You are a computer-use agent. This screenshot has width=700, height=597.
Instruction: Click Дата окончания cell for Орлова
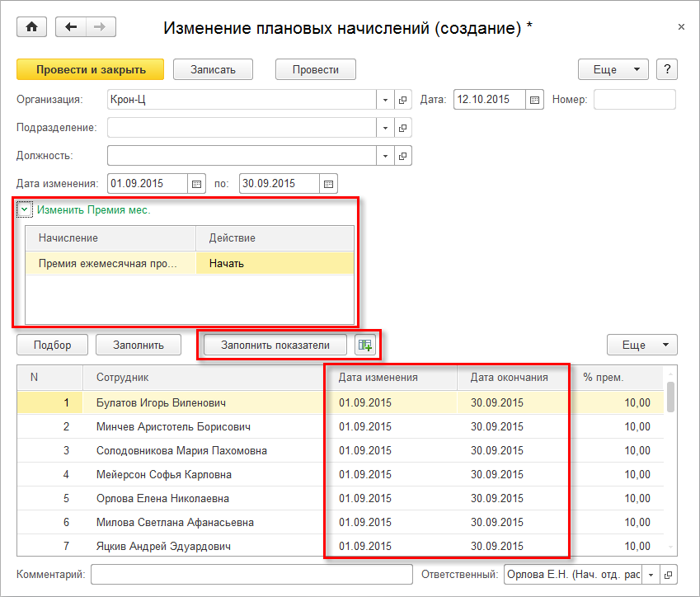coord(514,499)
